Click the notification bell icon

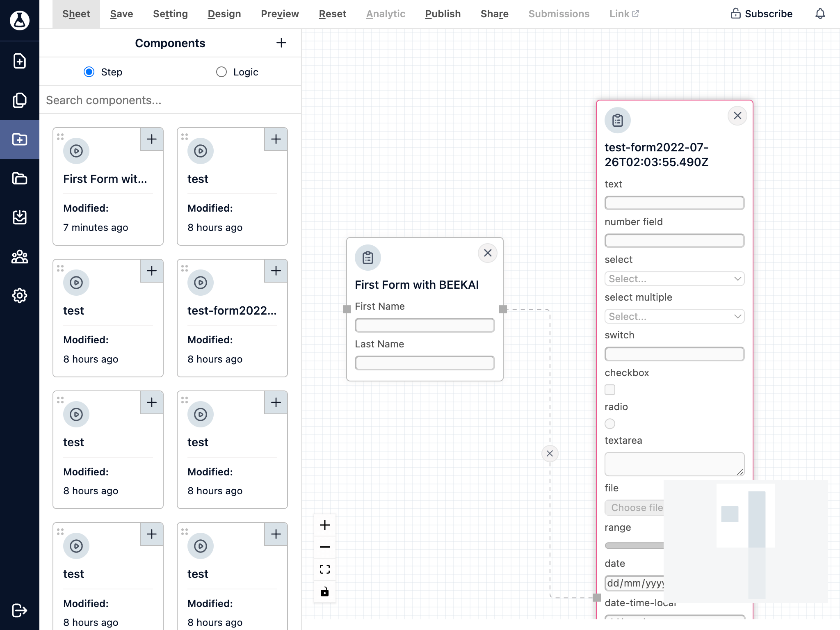tap(820, 14)
